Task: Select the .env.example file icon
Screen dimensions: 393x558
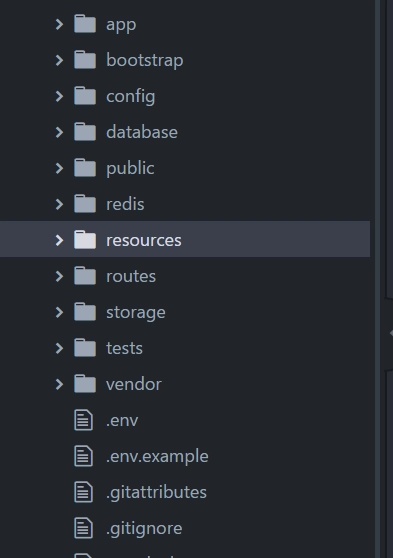Action: click(84, 456)
